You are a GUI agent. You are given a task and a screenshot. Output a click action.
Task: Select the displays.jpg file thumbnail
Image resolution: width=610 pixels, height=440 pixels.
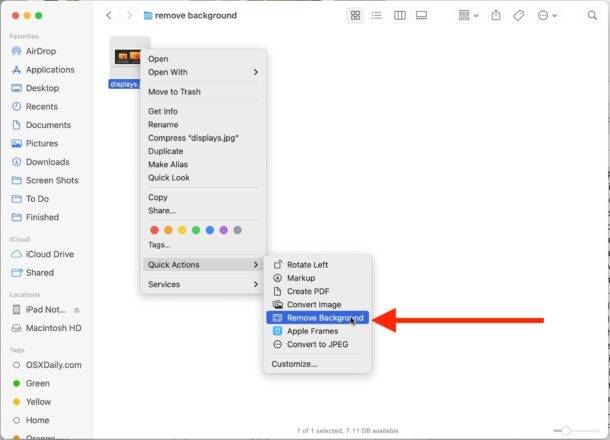(x=128, y=58)
